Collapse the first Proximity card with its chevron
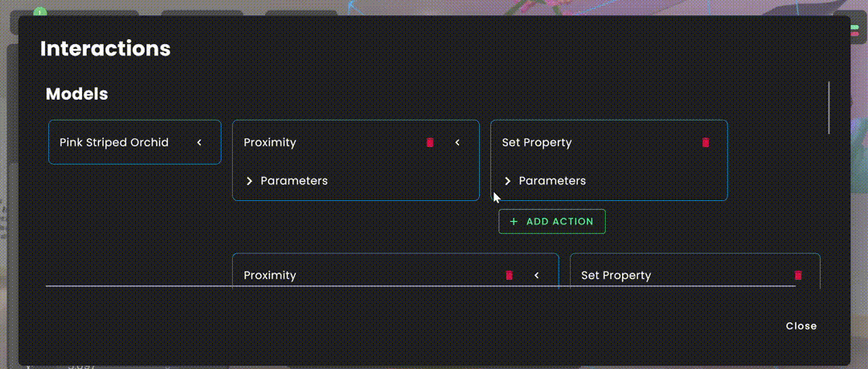Viewport: 868px width, 369px height. (x=457, y=142)
